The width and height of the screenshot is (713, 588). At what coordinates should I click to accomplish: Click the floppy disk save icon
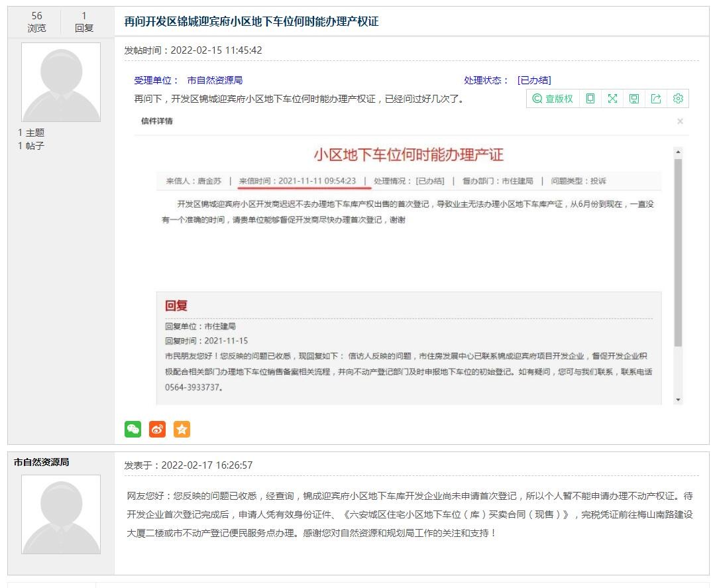click(x=634, y=99)
